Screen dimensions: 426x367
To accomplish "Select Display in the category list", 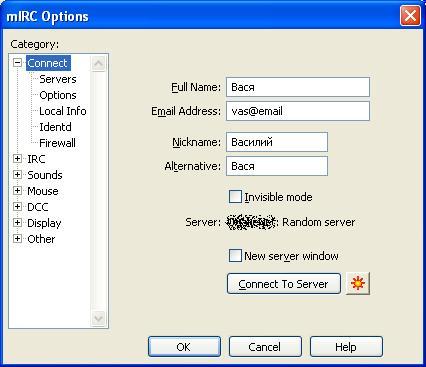I will point(44,223).
